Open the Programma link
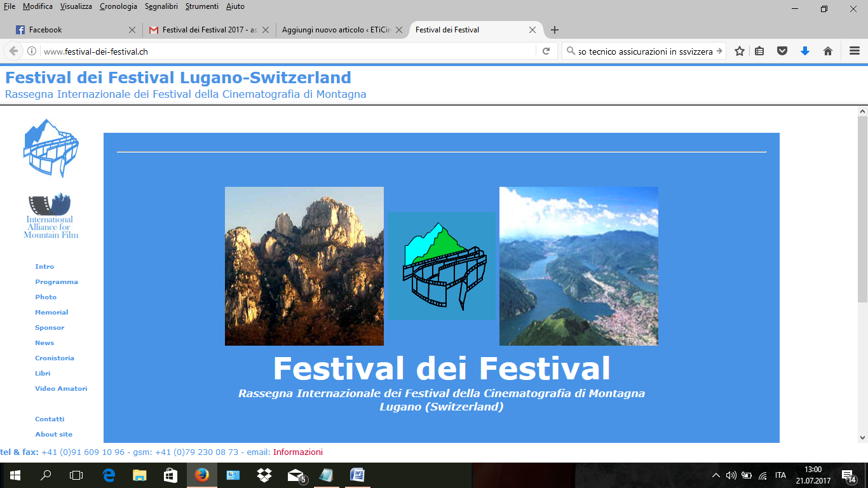This screenshot has width=868, height=488. [x=57, y=282]
